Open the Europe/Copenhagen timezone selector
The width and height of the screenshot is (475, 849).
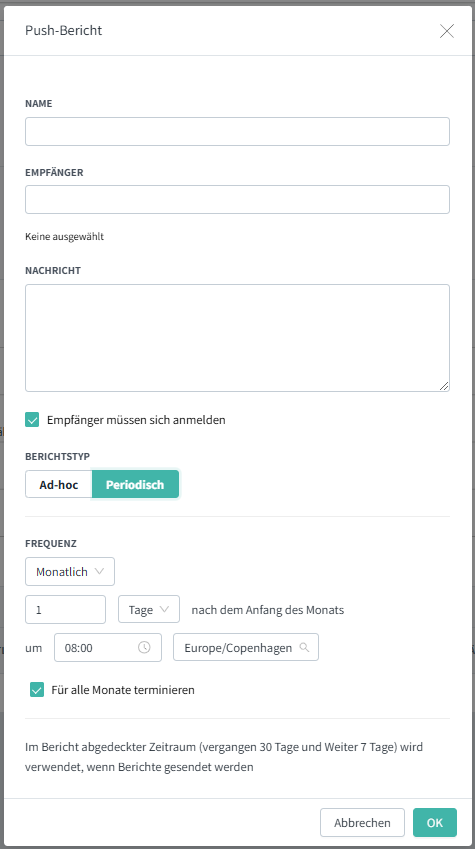[246, 647]
